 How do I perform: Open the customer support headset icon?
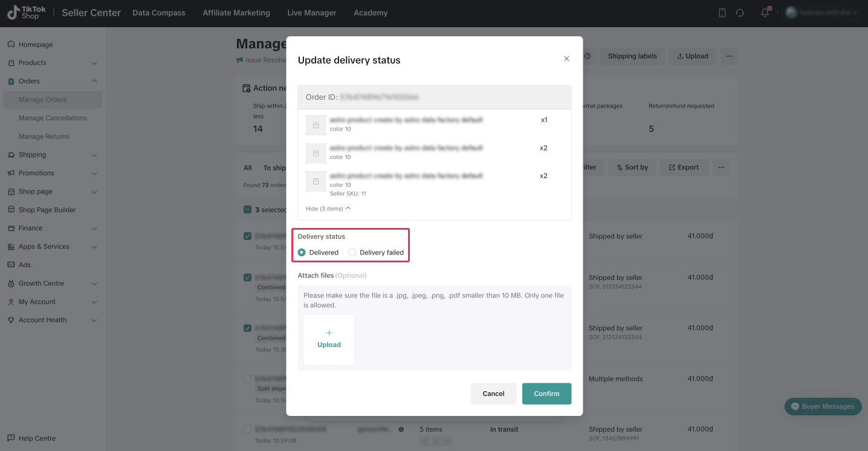(740, 13)
